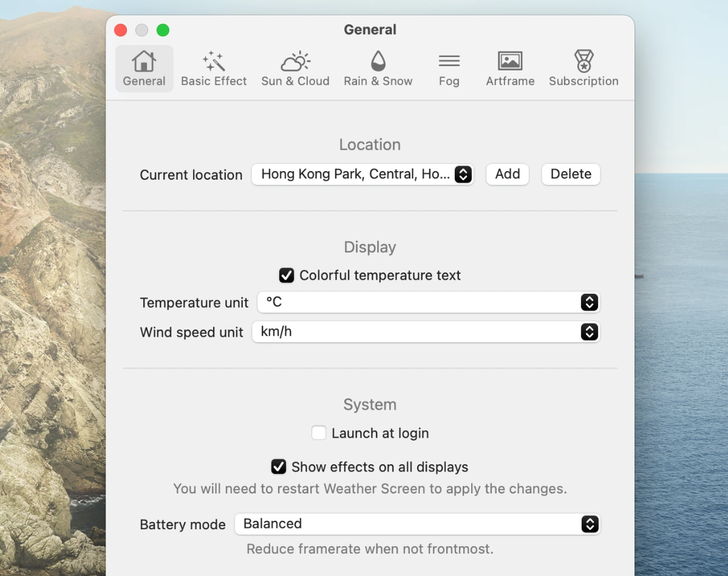Viewport: 728px width, 576px height.
Task: Open the Current location dropdown
Action: [x=362, y=175]
